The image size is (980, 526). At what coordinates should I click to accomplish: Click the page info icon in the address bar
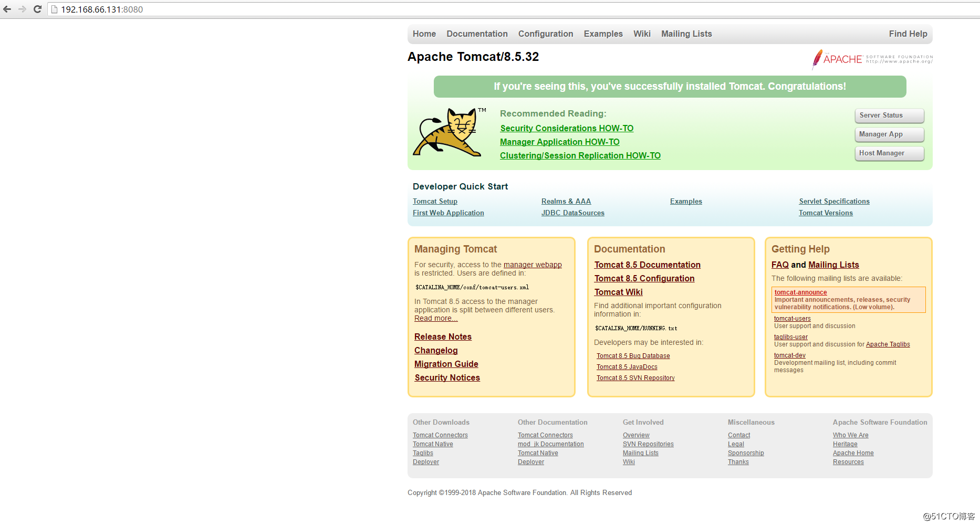[54, 9]
